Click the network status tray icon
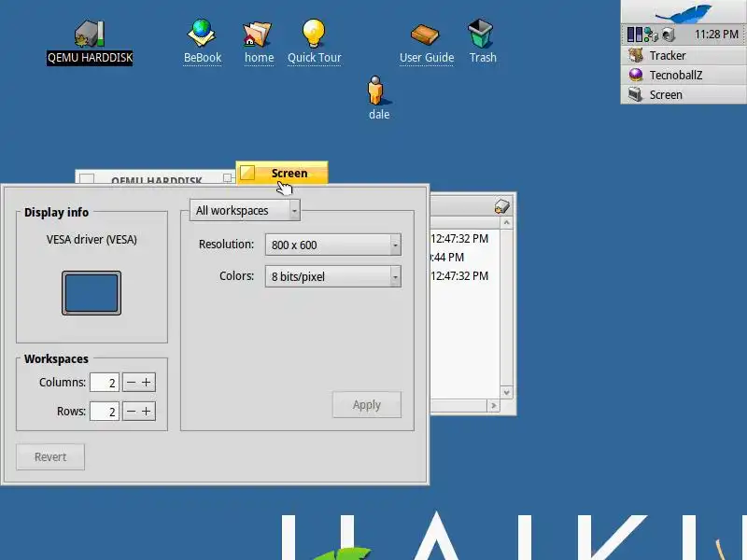Screen dimensions: 747x560 (651, 35)
